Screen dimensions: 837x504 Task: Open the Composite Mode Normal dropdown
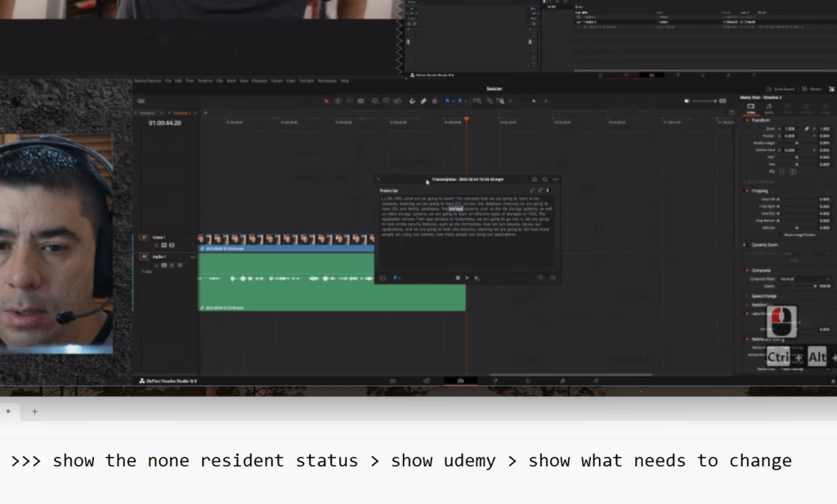tap(805, 279)
